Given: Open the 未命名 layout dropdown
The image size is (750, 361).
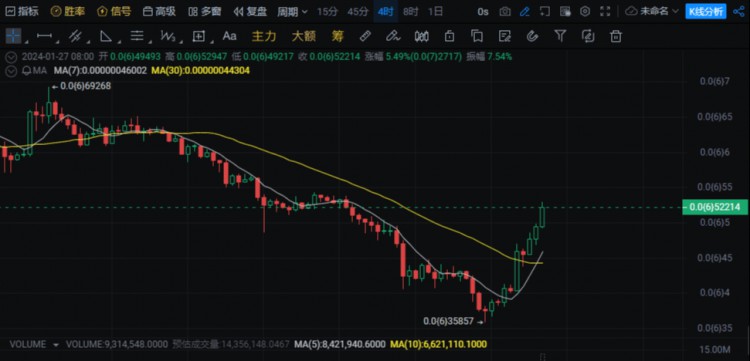Looking at the screenshot, I should (x=652, y=11).
